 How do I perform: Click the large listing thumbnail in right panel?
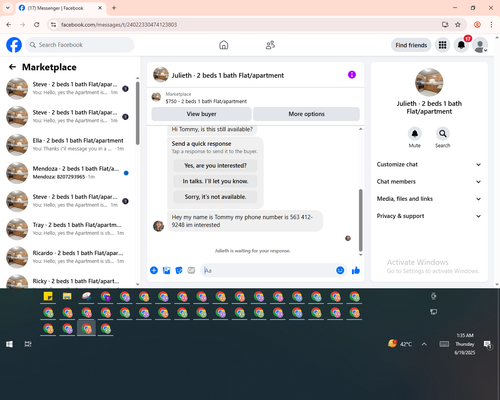(x=429, y=82)
